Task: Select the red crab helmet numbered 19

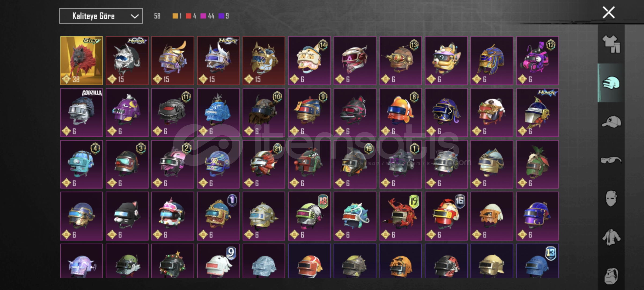Action: (400, 216)
